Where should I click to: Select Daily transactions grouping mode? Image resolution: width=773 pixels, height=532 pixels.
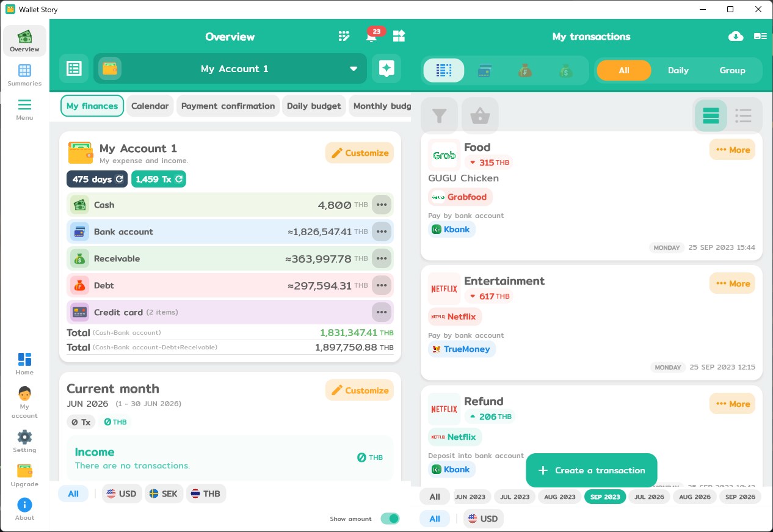[678, 70]
